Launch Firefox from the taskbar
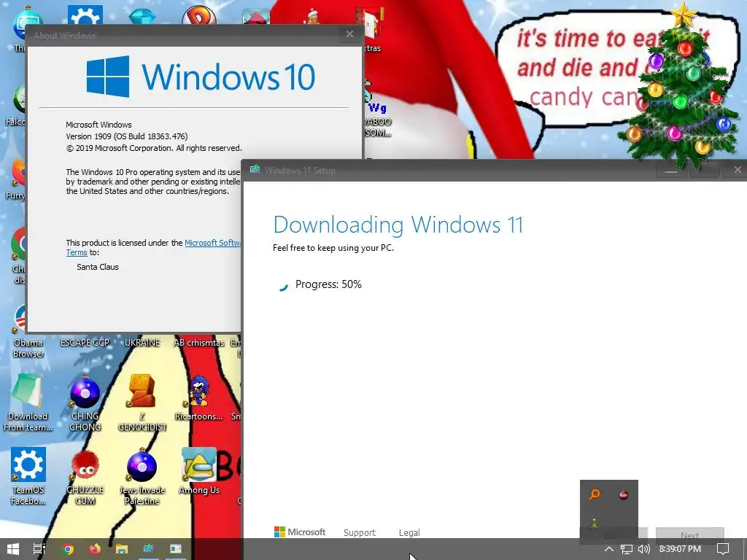747x560 pixels. 95,549
